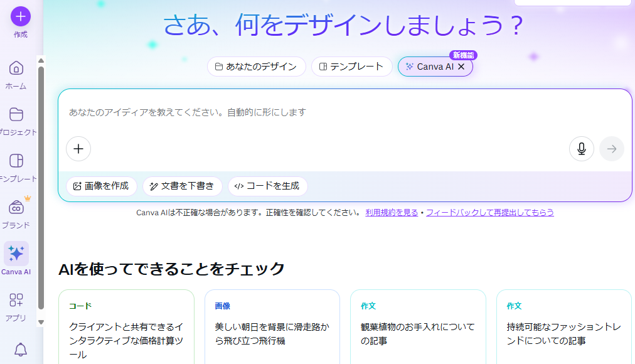Open the notifications bell

click(x=21, y=350)
